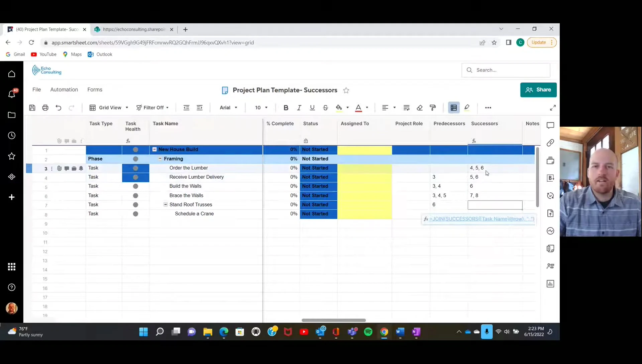Open WorkApps icon in left sidebar

[x=12, y=177]
